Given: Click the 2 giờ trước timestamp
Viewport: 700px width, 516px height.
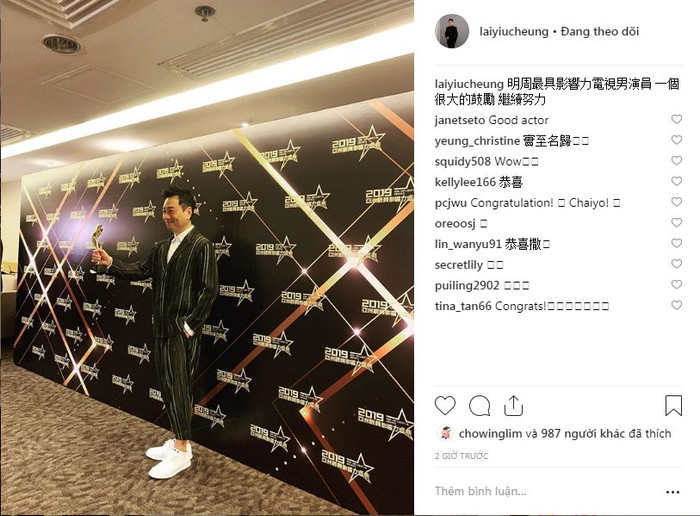Looking at the screenshot, I should 462,456.
